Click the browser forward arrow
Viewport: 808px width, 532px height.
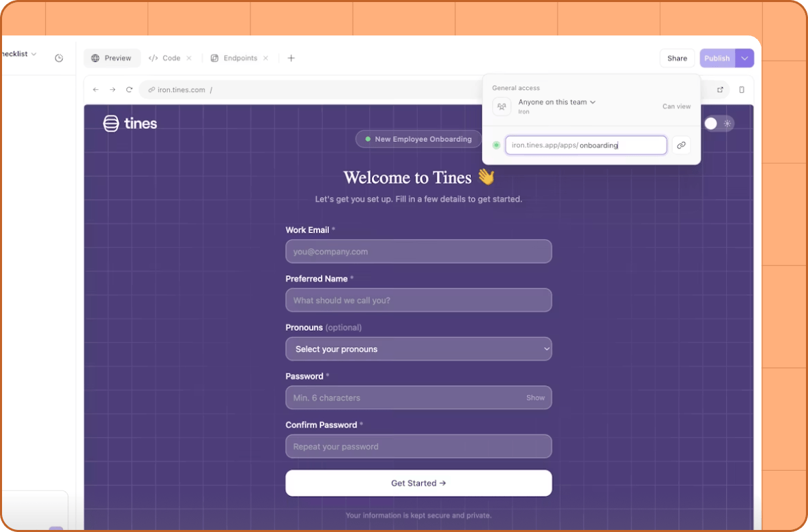coord(113,89)
